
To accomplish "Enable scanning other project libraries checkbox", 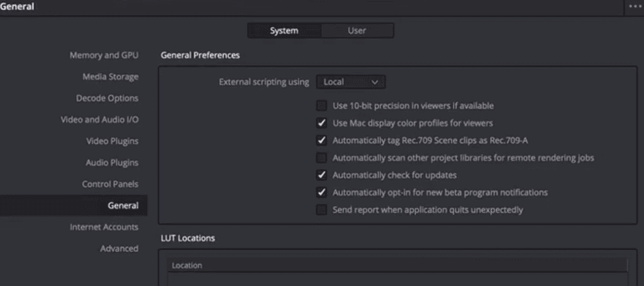I will click(321, 158).
